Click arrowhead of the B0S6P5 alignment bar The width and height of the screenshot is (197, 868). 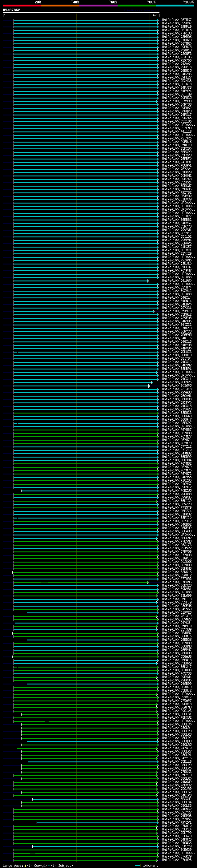click(x=149, y=386)
